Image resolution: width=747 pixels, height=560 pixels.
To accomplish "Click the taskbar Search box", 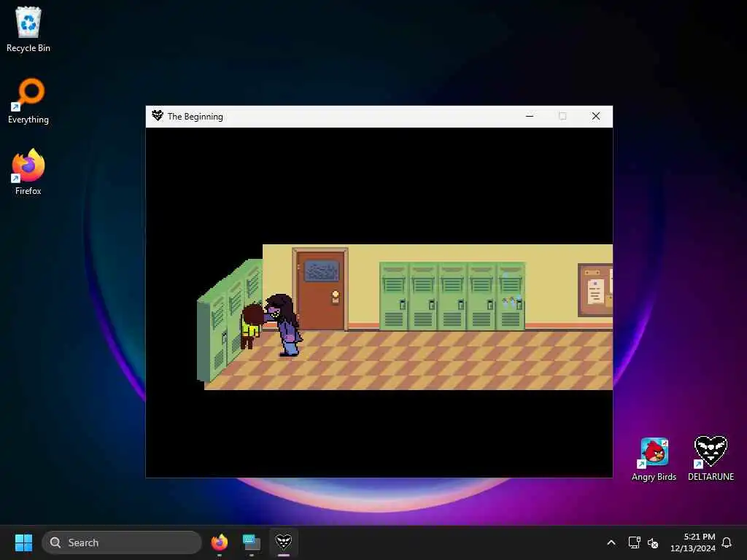I will point(122,542).
